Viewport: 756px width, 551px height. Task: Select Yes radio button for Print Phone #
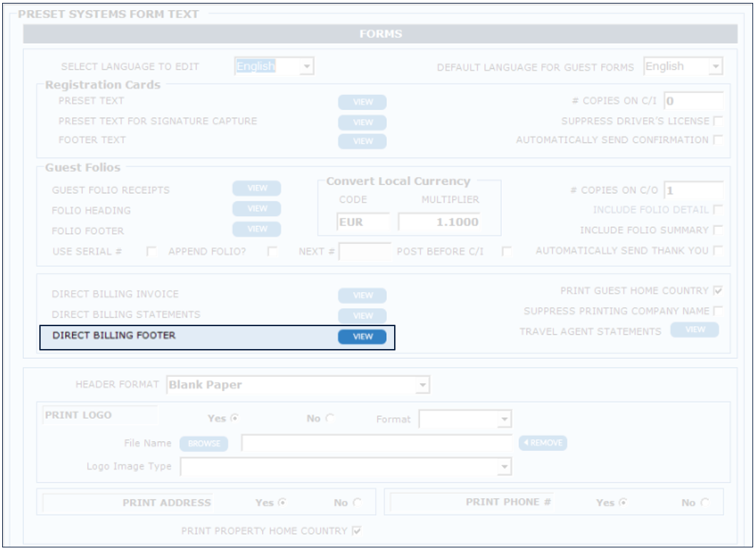[x=621, y=503]
